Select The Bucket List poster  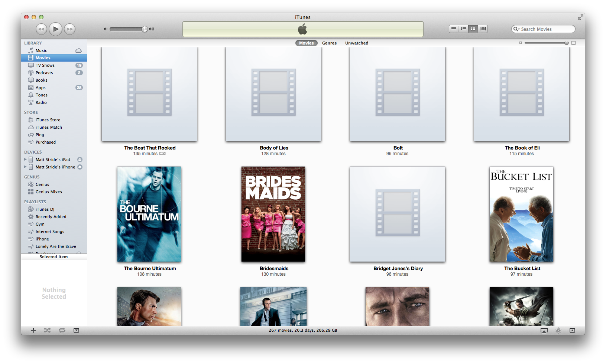[522, 214]
